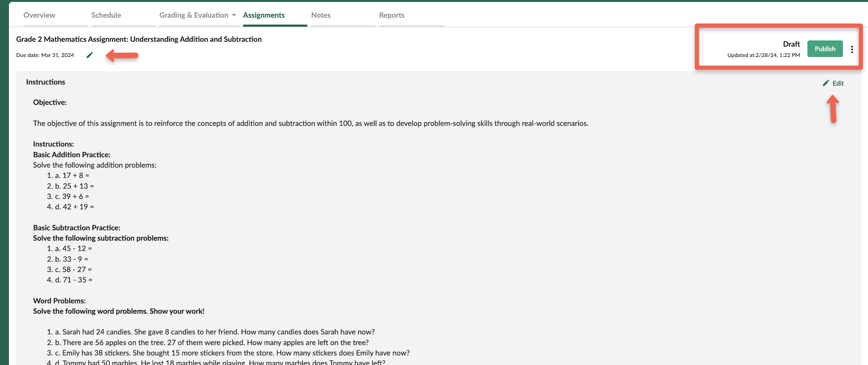Go to the Notes tab

coord(321,15)
